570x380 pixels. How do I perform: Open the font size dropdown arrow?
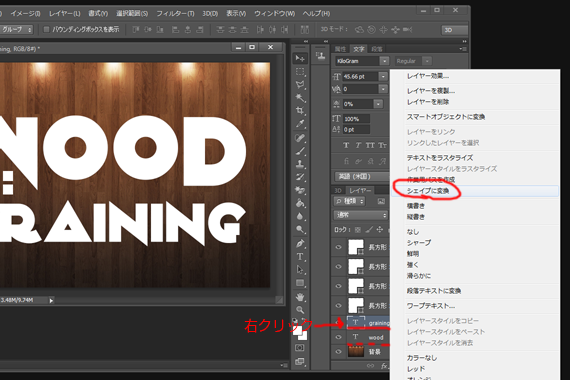(383, 76)
